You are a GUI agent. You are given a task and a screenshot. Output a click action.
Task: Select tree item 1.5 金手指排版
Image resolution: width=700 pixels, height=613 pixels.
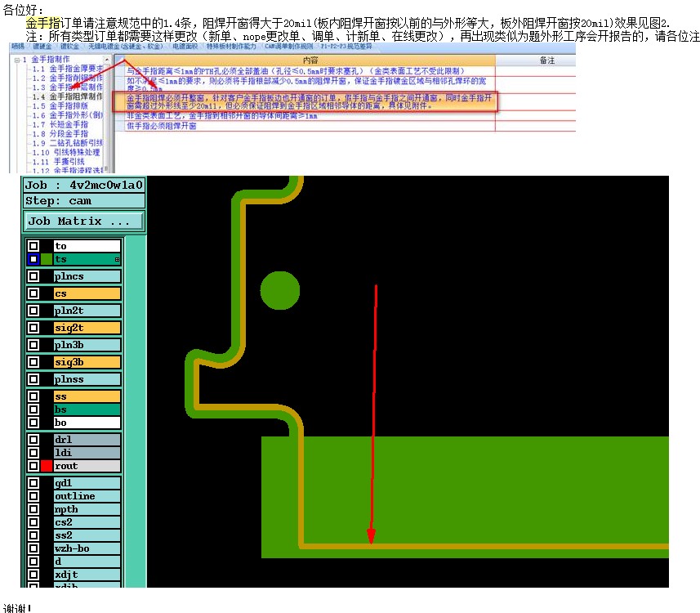[60, 106]
